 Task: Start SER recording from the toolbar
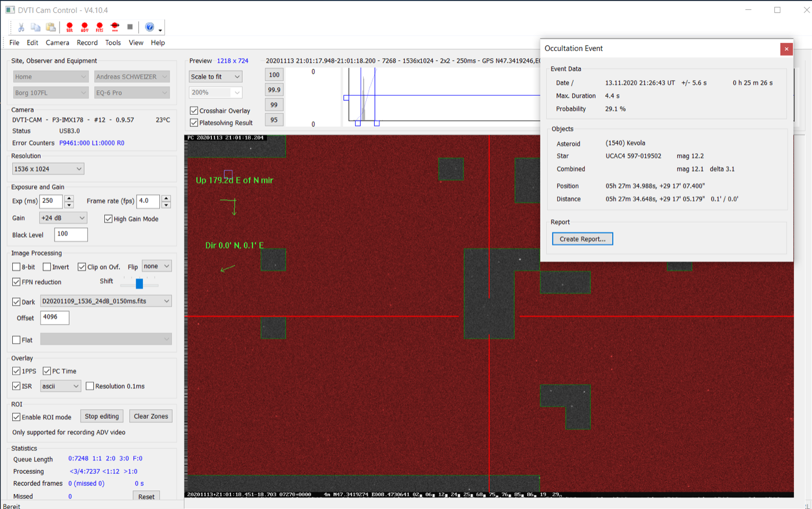tap(70, 27)
